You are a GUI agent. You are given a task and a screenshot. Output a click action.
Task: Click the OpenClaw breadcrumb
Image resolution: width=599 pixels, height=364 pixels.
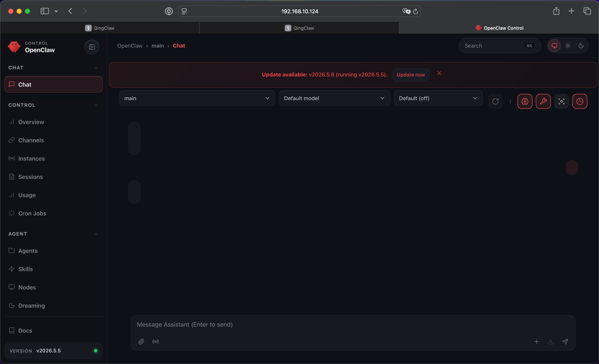pos(130,46)
